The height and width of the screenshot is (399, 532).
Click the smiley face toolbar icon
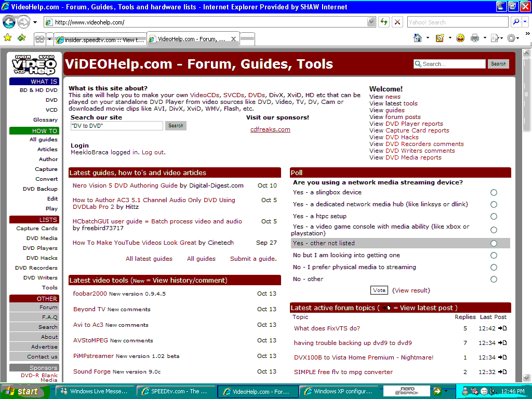tap(460, 38)
